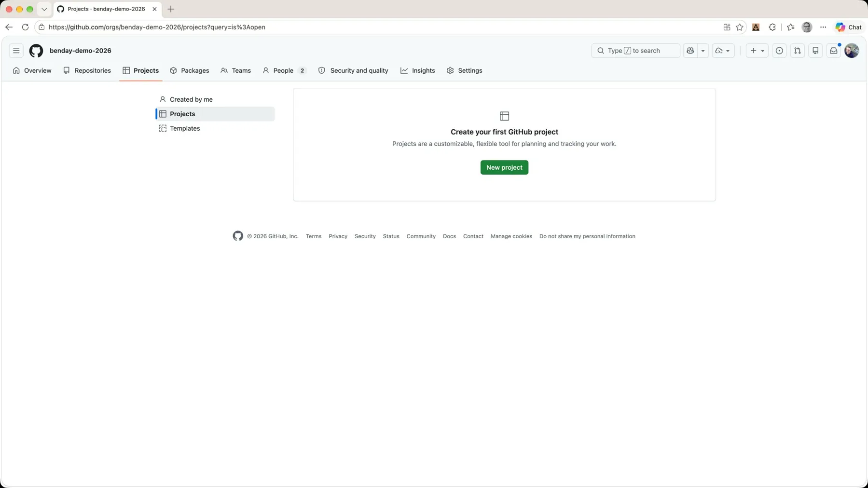The height and width of the screenshot is (488, 868).
Task: Open browser more options ellipsis menu
Action: [x=823, y=27]
